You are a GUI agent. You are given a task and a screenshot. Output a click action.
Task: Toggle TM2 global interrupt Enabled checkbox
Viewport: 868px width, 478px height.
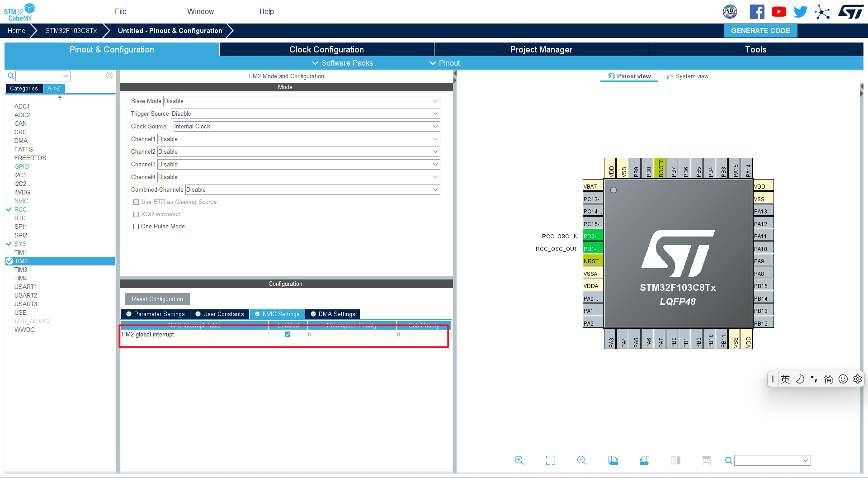click(288, 334)
